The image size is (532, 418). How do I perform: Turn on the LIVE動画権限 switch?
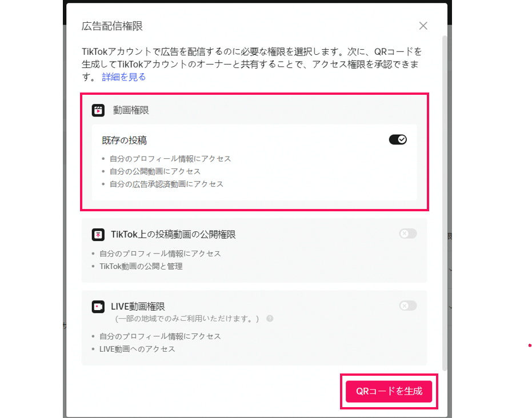pos(408,306)
